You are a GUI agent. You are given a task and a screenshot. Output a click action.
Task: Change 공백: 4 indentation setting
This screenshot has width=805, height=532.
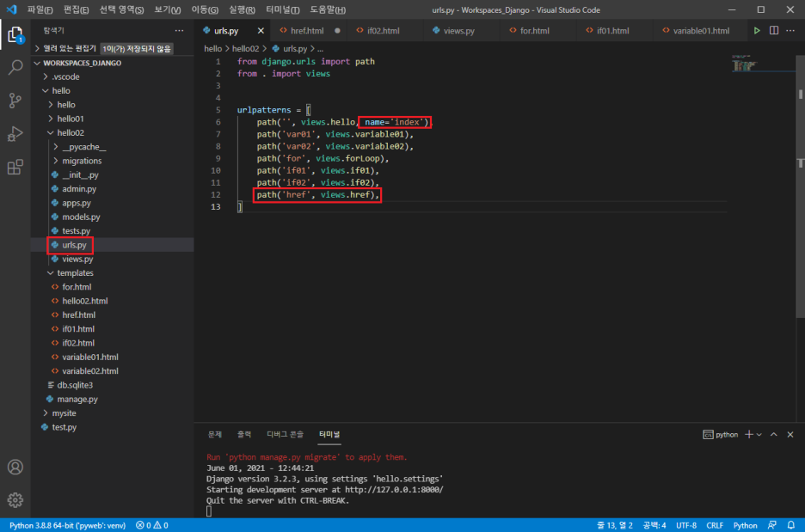point(654,525)
